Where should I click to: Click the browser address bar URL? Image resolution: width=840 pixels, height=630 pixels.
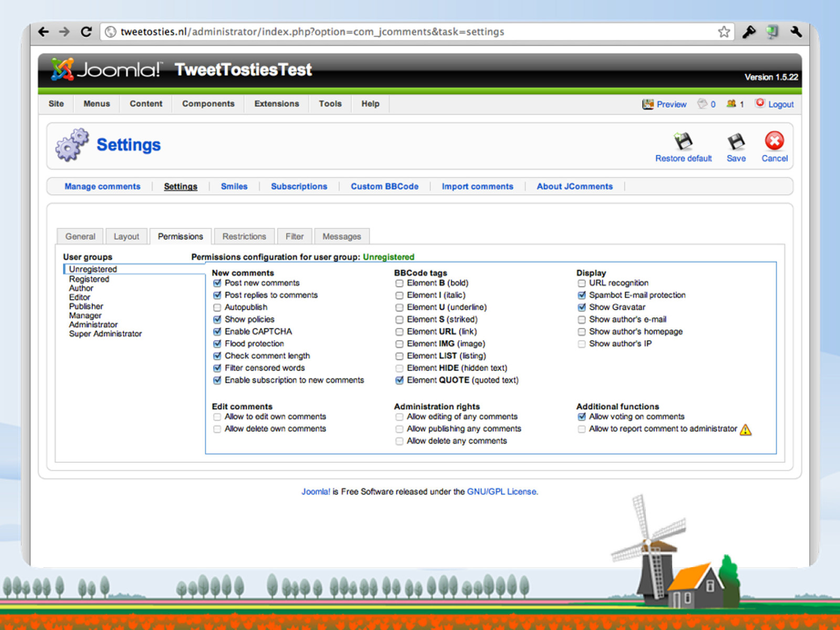coord(312,32)
